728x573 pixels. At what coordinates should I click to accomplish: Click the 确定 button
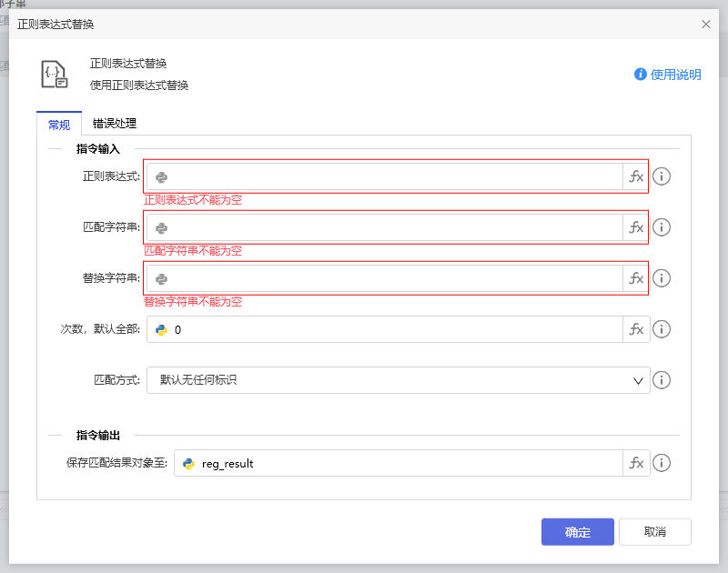577,531
